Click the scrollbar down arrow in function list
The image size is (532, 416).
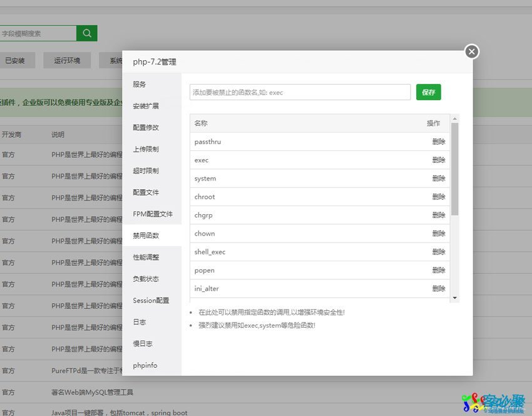[x=456, y=296]
